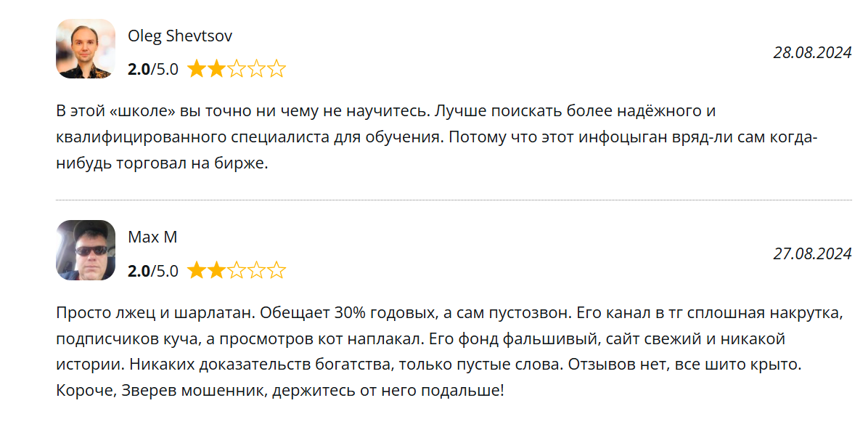Screen dimensions: 868x443
Task: Open the Oleg Shevtsov reviewer name
Action: click(180, 36)
